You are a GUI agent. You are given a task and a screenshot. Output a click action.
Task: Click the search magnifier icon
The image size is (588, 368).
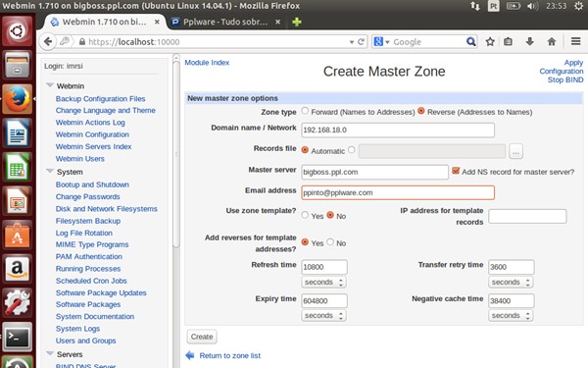click(x=470, y=41)
